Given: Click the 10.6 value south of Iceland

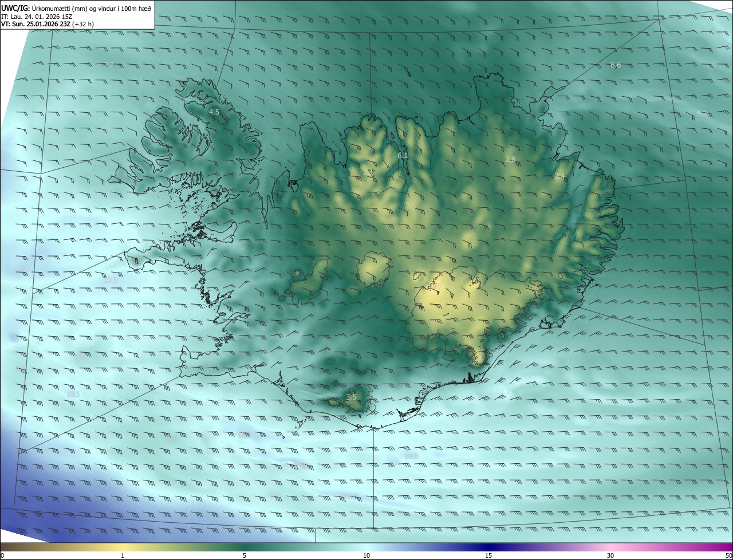Looking at the screenshot, I should click(x=411, y=456).
